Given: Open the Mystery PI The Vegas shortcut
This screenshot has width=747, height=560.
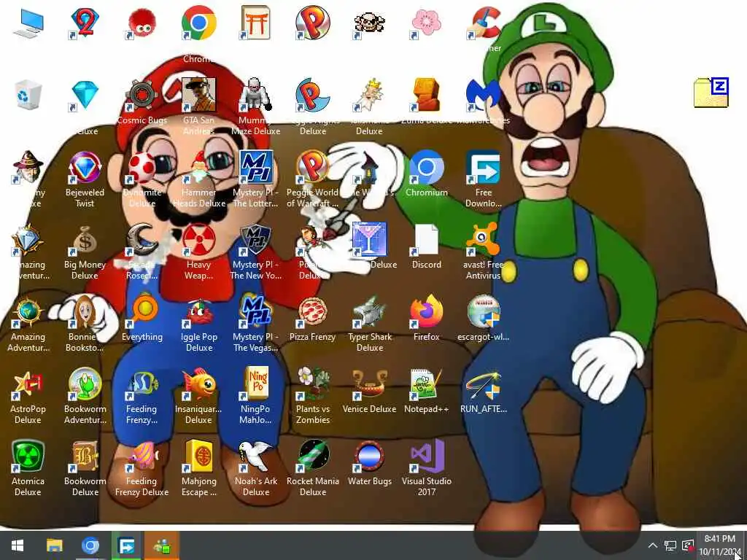Looking at the screenshot, I should (255, 324).
